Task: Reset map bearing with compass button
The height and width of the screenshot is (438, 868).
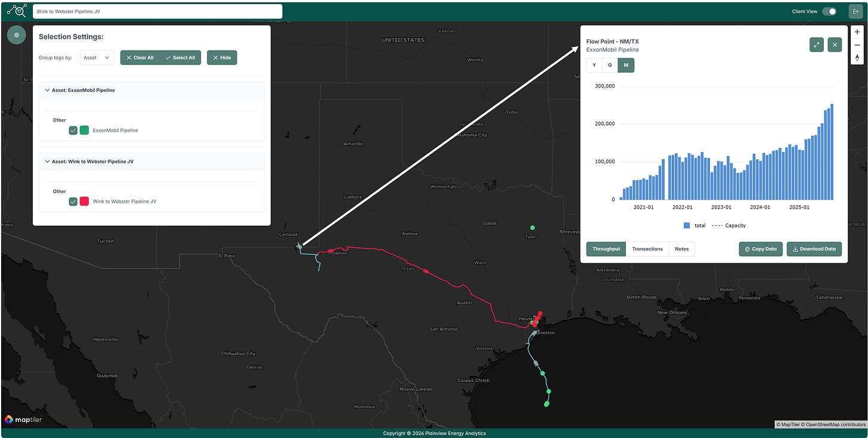Action: [857, 58]
